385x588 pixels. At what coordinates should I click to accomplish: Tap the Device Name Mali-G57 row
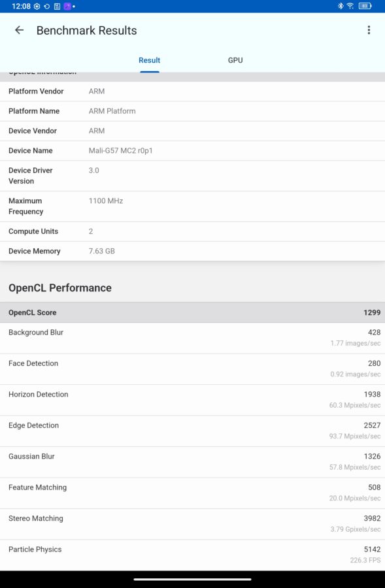click(192, 150)
